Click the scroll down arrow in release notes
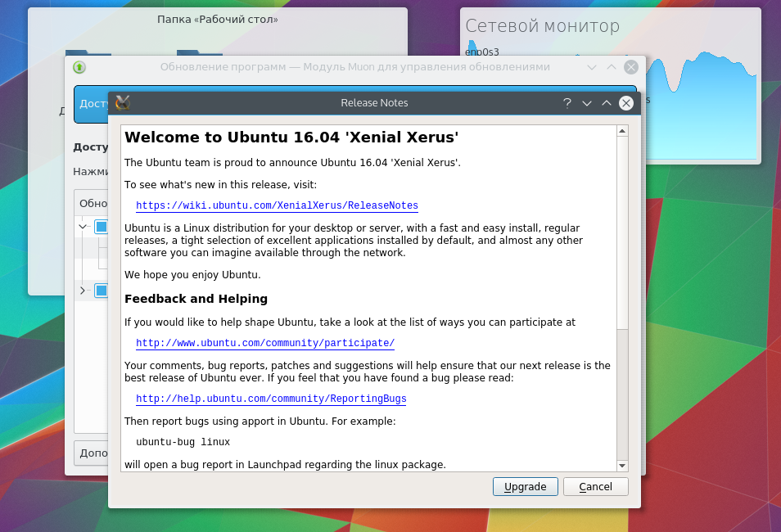 pos(622,465)
